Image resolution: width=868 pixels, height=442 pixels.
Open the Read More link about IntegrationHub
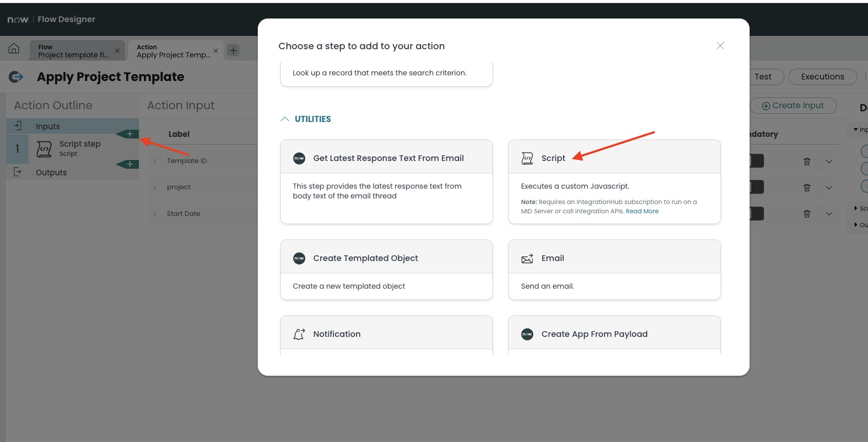tap(642, 211)
